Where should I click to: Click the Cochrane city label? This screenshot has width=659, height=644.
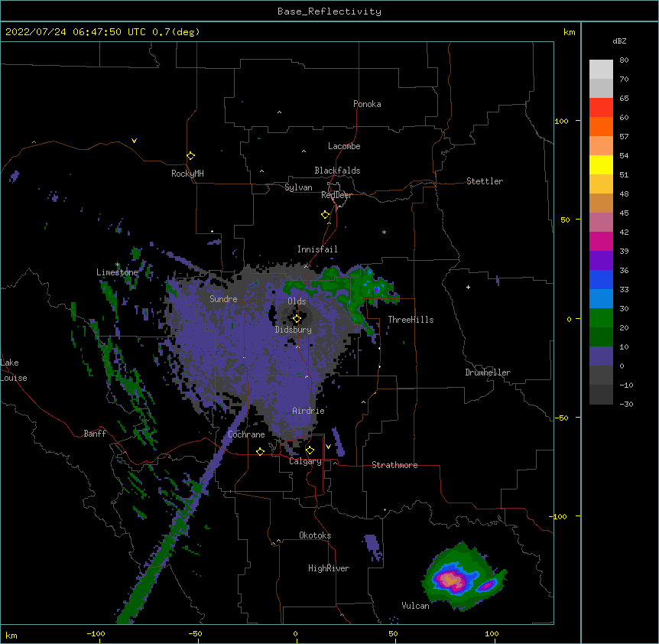click(x=246, y=434)
